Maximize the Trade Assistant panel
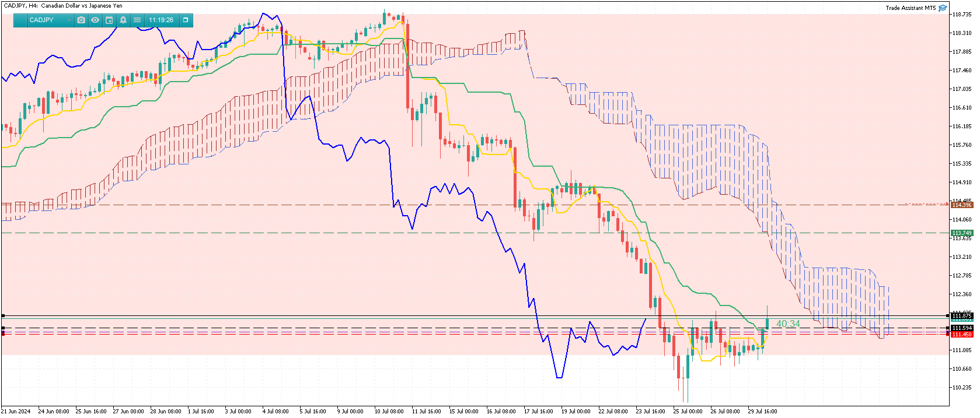 pos(186,20)
